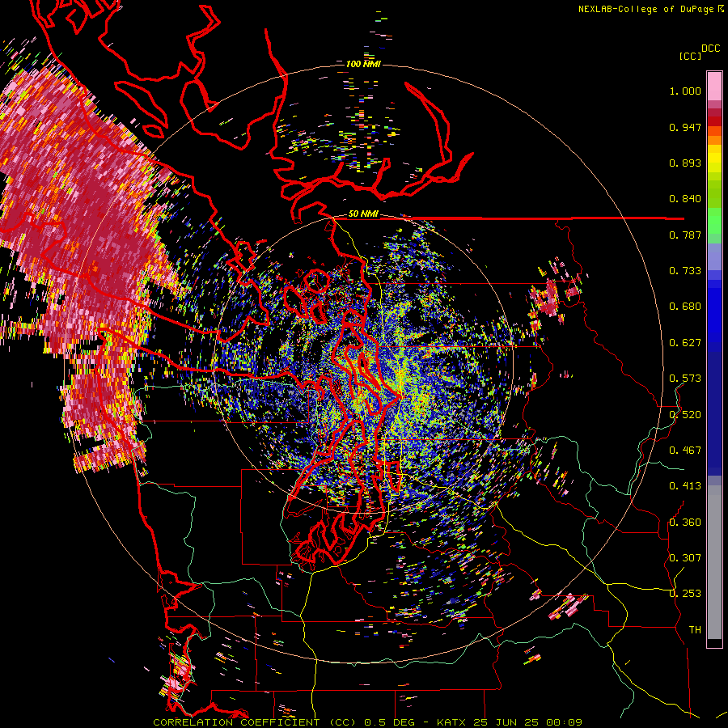
Task: Click CORRELATION COEFFICIENT product title text
Action: point(236,722)
